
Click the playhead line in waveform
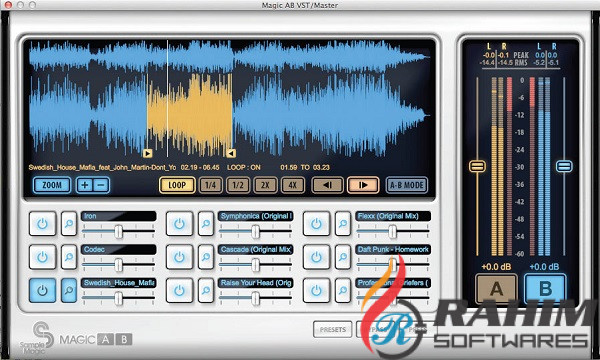point(168,99)
